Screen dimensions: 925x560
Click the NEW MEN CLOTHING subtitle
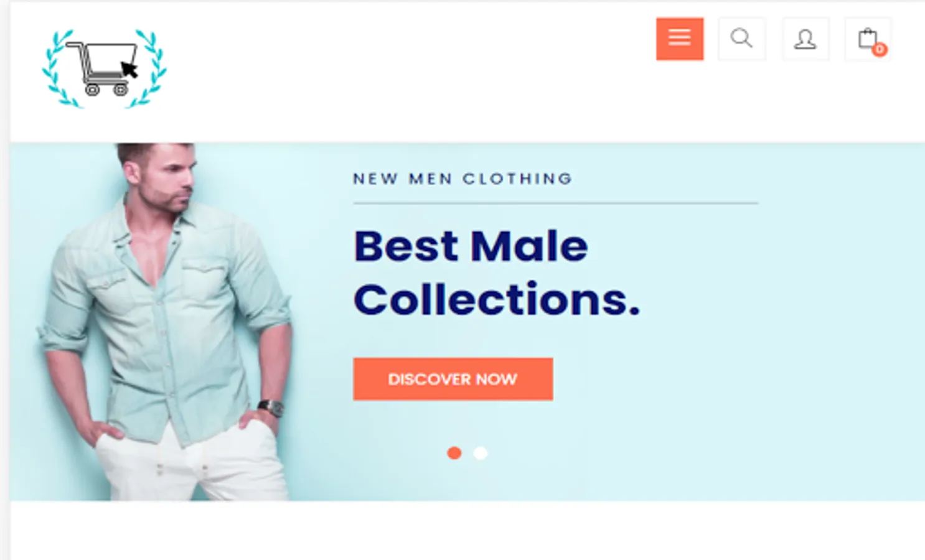[463, 179]
